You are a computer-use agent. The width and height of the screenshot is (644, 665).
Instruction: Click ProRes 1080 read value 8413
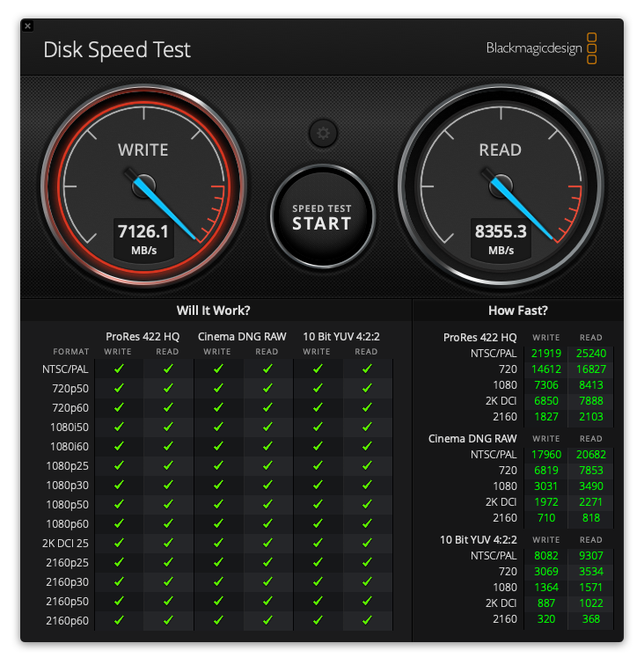[x=591, y=385]
